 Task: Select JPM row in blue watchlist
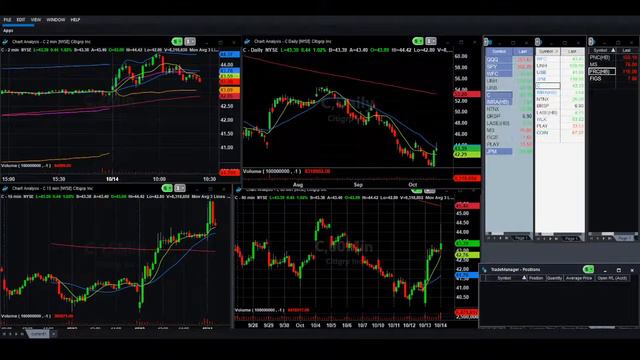click(x=509, y=151)
